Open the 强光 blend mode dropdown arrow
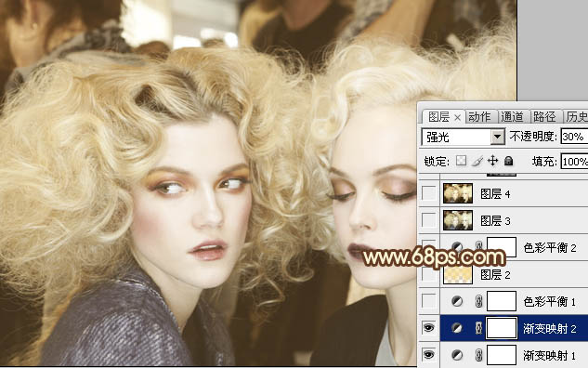The image size is (588, 368). [498, 137]
